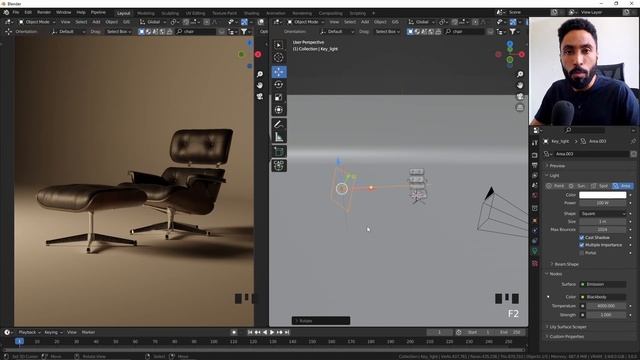Open the File menu

pos(16,12)
